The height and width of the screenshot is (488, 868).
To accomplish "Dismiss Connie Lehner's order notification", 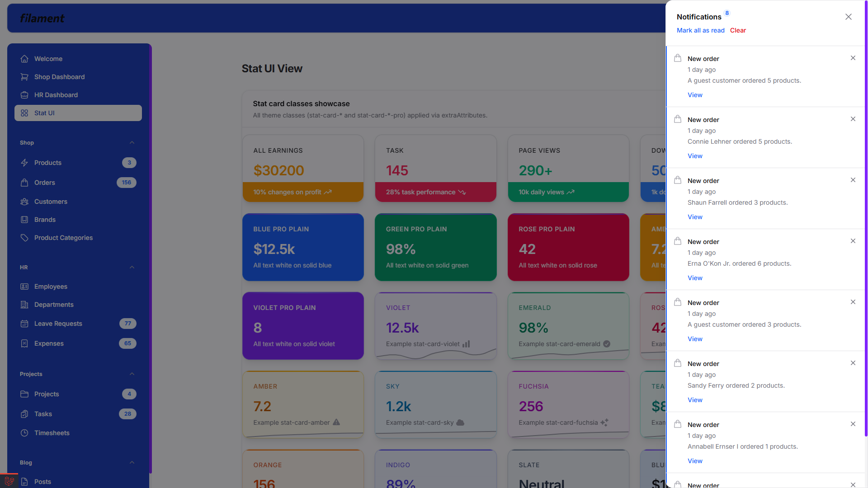I will (x=853, y=119).
